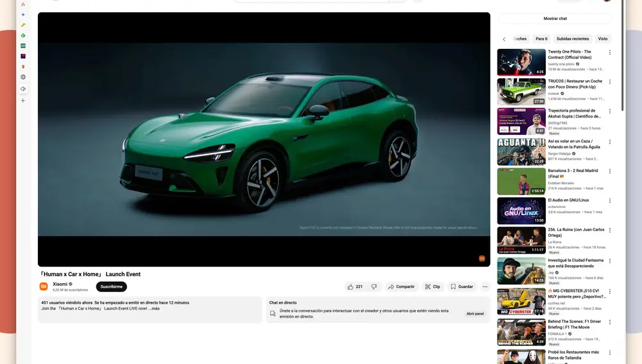This screenshot has width=642, height=364.
Task: Dislike the video with thumbs down
Action: point(374,286)
